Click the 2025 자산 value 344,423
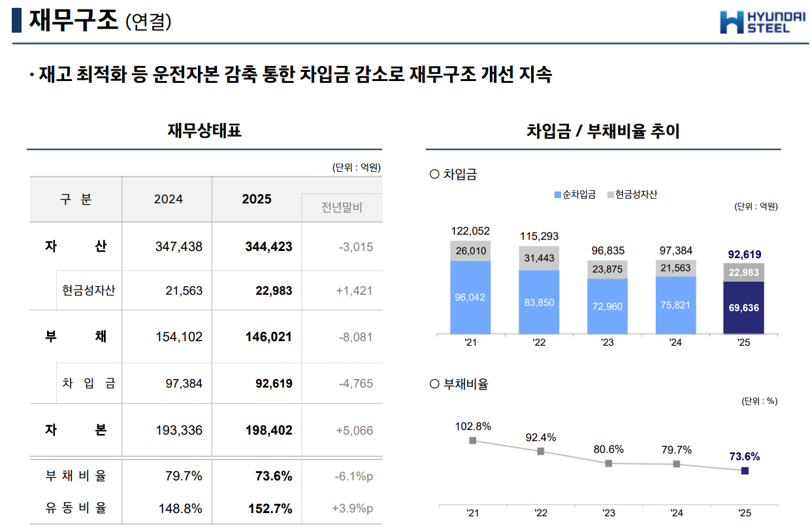The height and width of the screenshot is (532, 812). 268,247
